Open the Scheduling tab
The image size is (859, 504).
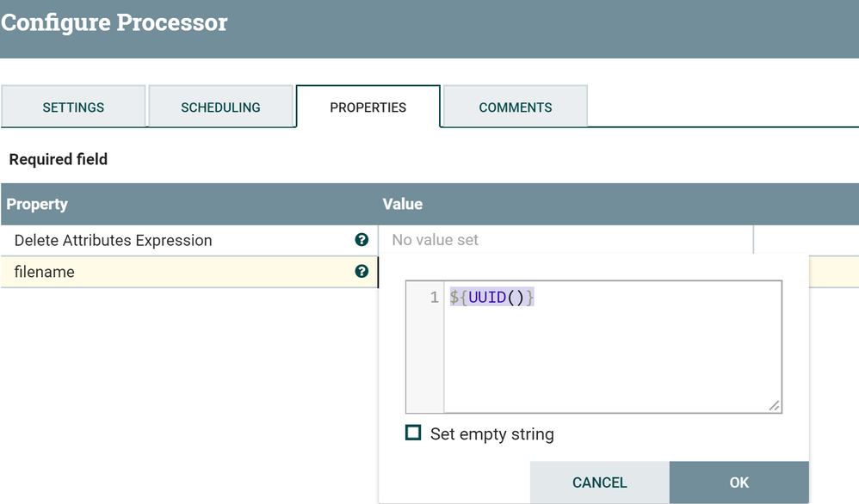point(220,108)
